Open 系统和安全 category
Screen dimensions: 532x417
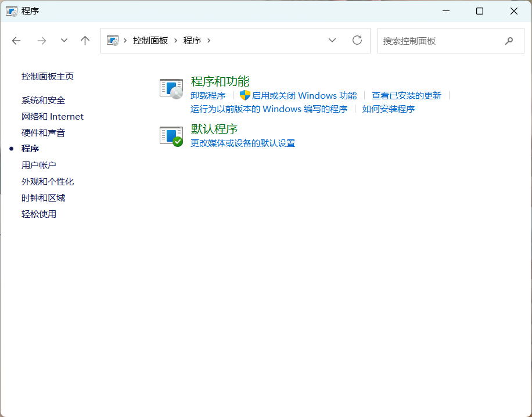(x=43, y=100)
